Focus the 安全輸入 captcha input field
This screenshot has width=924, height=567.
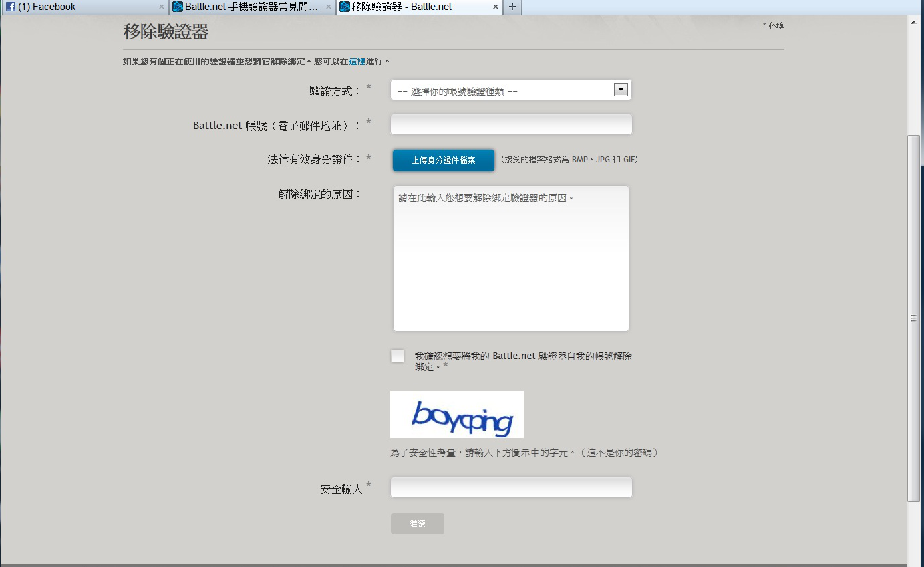[511, 487]
